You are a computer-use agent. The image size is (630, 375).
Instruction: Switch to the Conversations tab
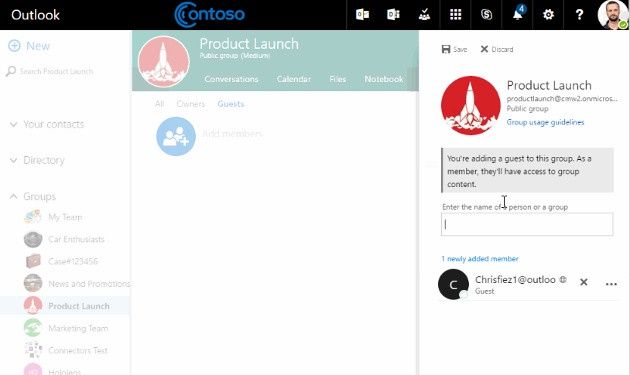pos(231,79)
